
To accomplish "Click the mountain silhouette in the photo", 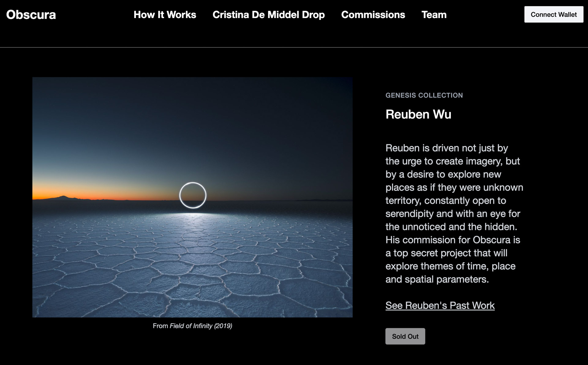I will [63, 198].
